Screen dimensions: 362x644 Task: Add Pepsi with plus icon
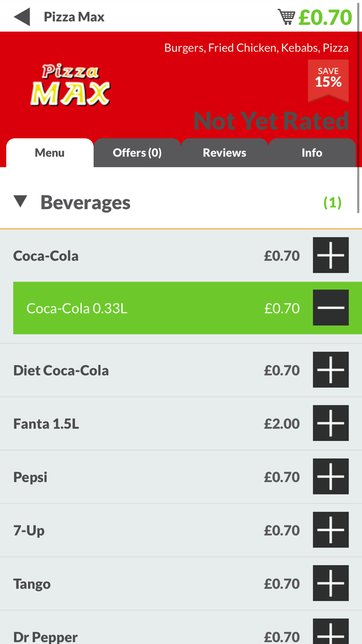point(330,477)
